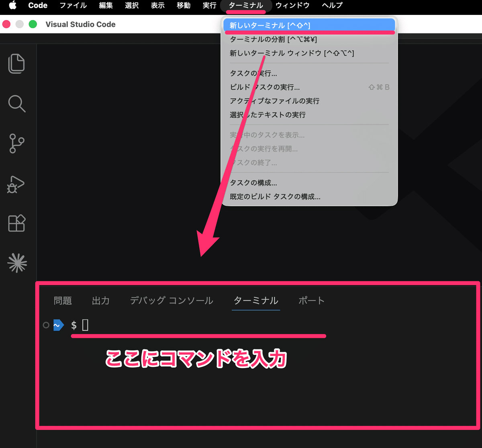Click the green full-screen window button
Image resolution: width=482 pixels, height=448 pixels.
(x=33, y=24)
